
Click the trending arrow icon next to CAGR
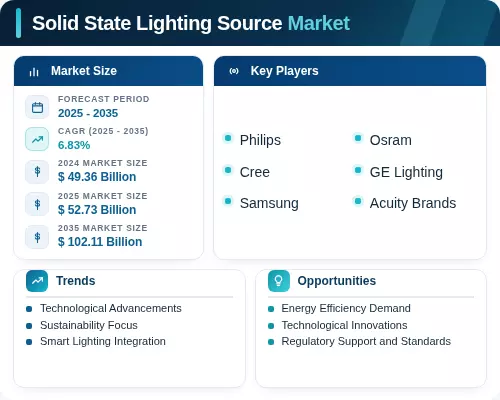(37, 139)
